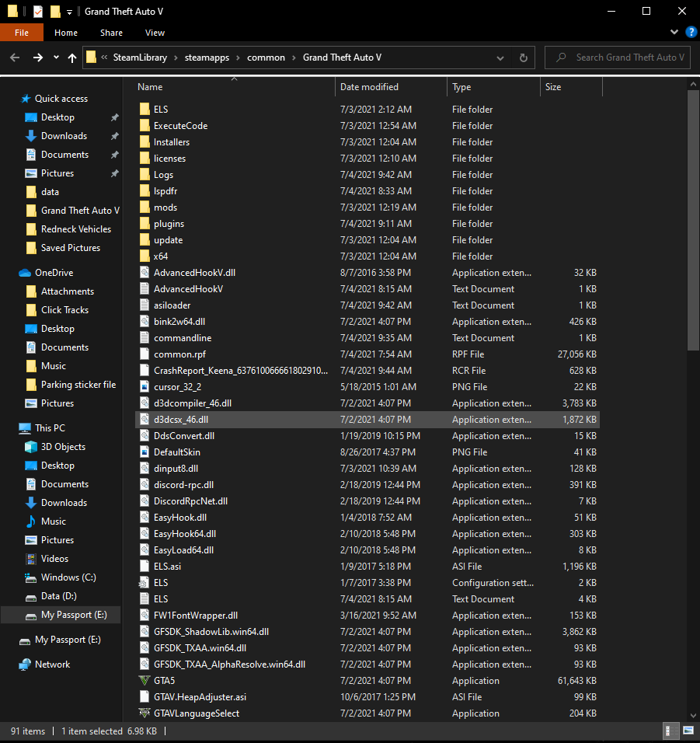Open the Help question mark icon
The width and height of the screenshot is (700, 743).
point(691,32)
